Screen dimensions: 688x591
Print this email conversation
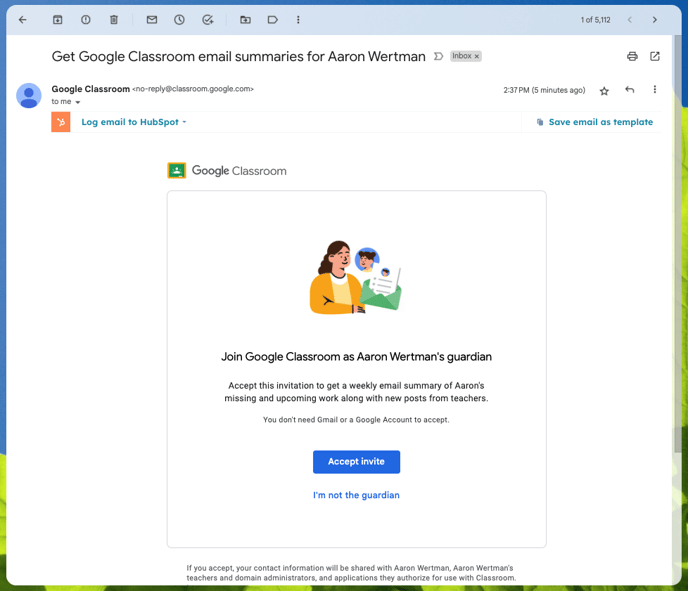click(632, 56)
